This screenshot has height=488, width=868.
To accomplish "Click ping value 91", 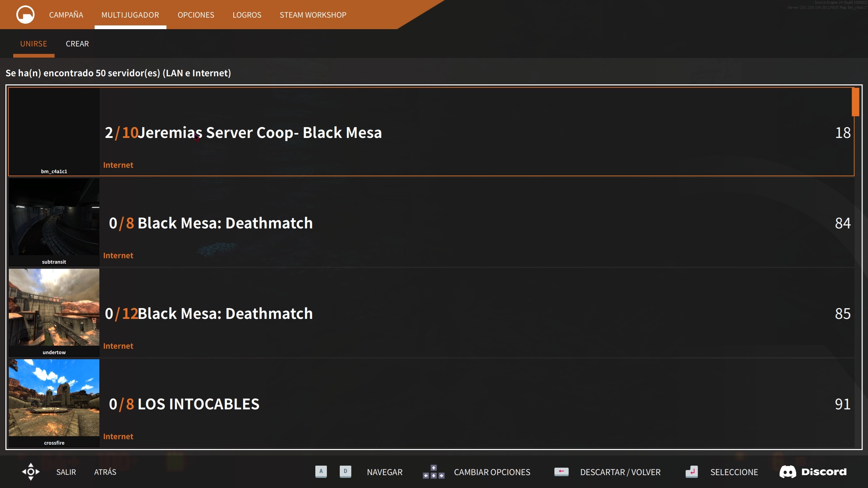I will click(x=843, y=404).
